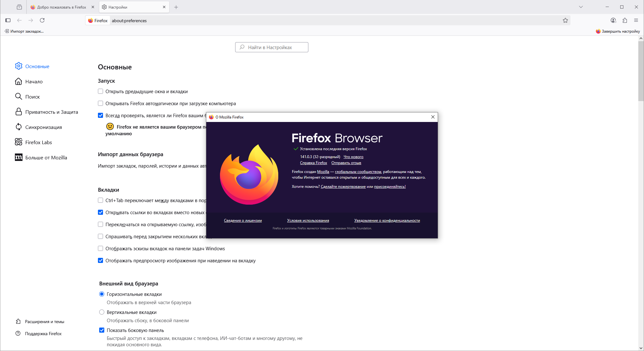
Task: Open the 'Firefox Labs' settings section
Action: (x=38, y=142)
